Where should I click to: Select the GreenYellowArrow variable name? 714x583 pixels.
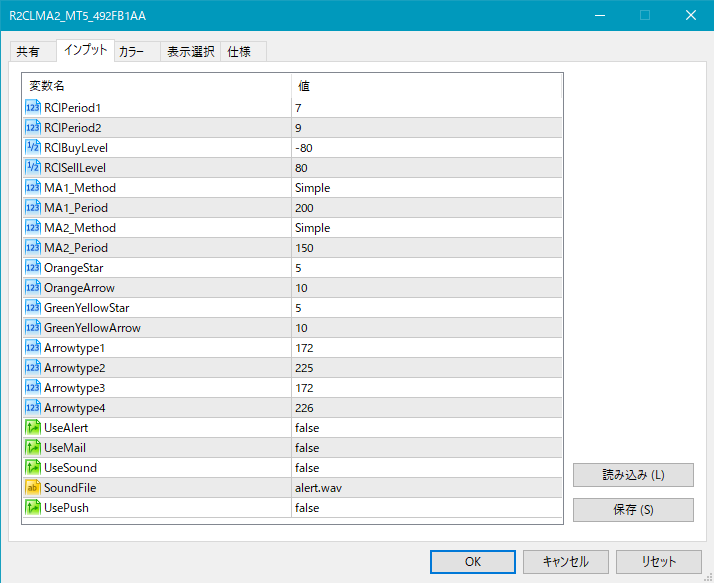point(92,328)
